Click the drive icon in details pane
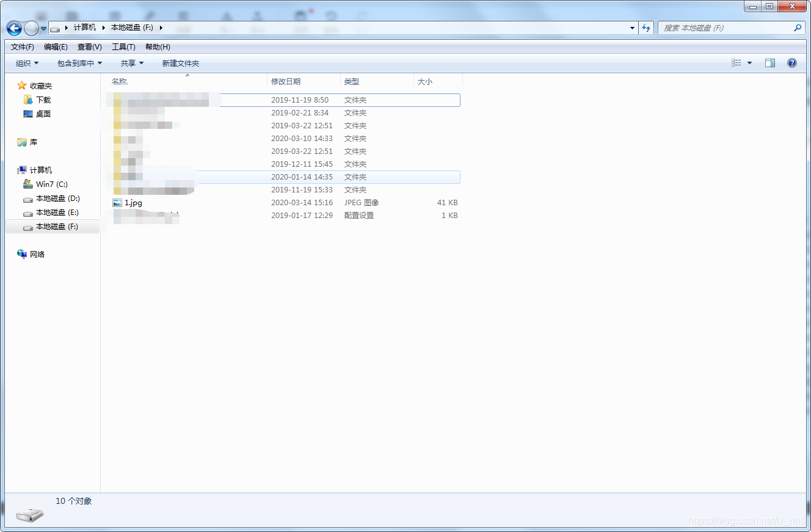This screenshot has width=811, height=532. pos(30,515)
